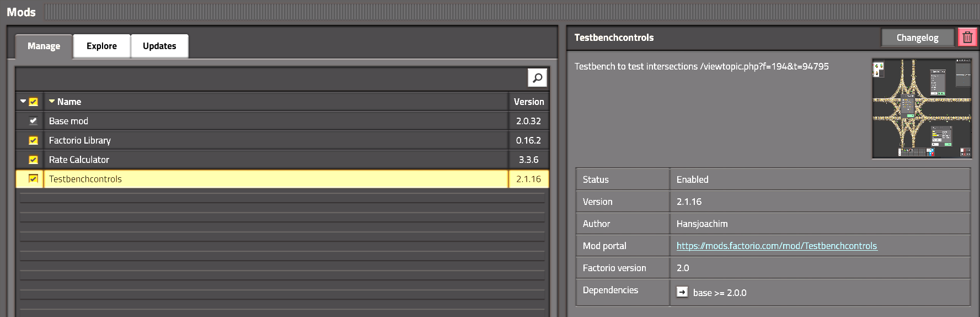The width and height of the screenshot is (980, 317).
Task: Click the dependency text base >= 2.0.0
Action: point(720,293)
